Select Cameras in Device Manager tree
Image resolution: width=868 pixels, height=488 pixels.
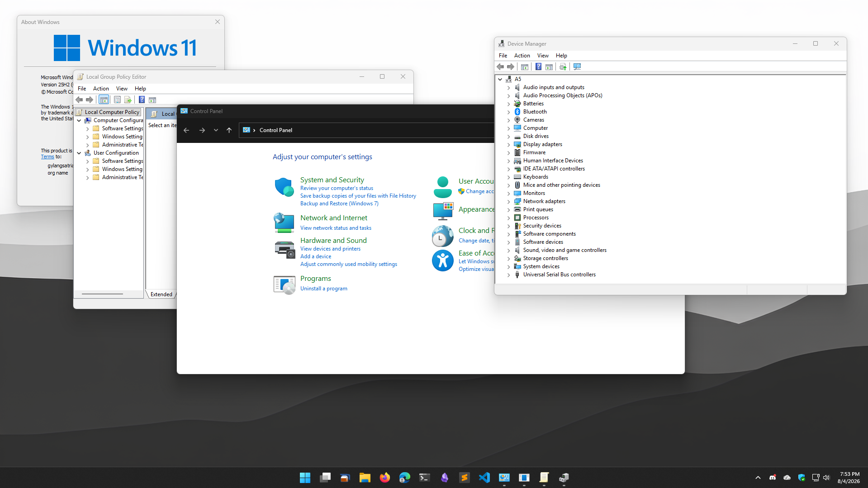(x=533, y=120)
